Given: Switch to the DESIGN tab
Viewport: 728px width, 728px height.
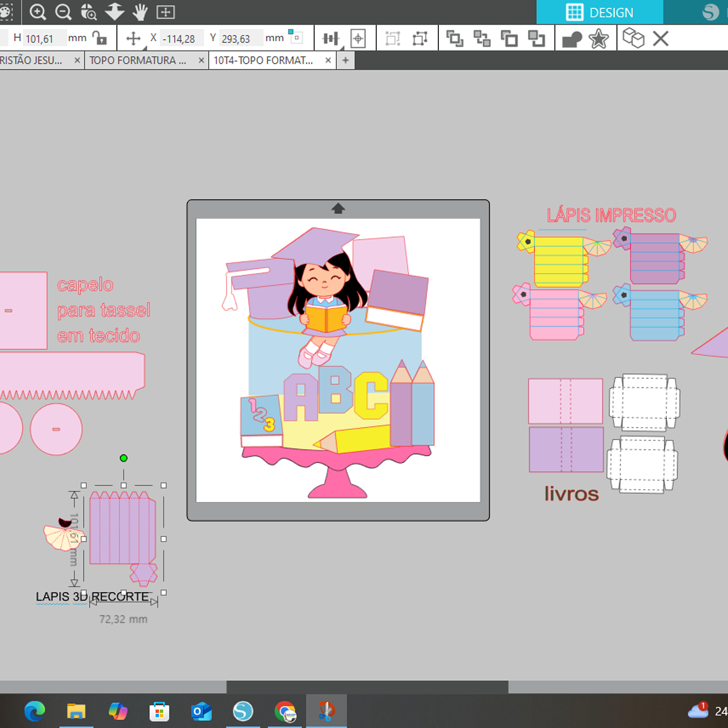Looking at the screenshot, I should pos(599,12).
